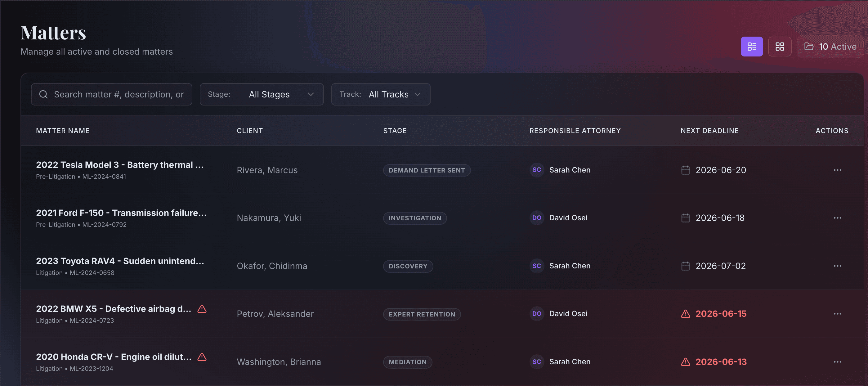Open actions menu for Toyota RAV4 row
The image size is (868, 386).
[x=837, y=266]
